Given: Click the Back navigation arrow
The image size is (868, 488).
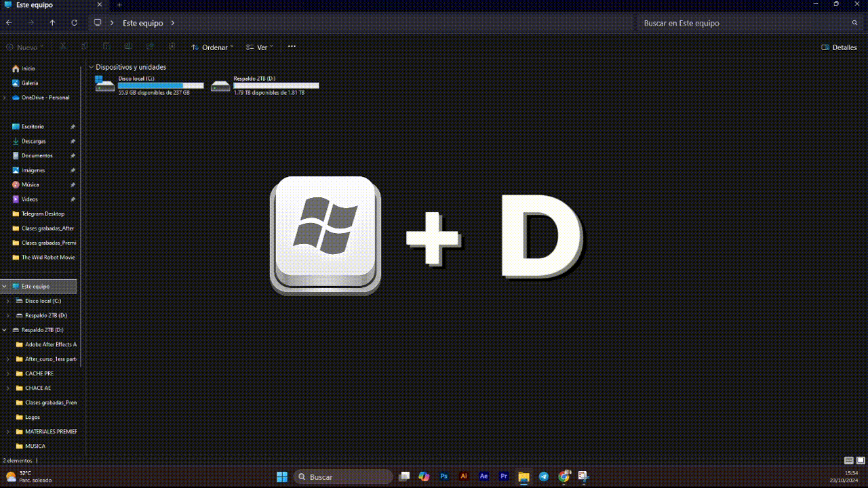Looking at the screenshot, I should [x=9, y=22].
